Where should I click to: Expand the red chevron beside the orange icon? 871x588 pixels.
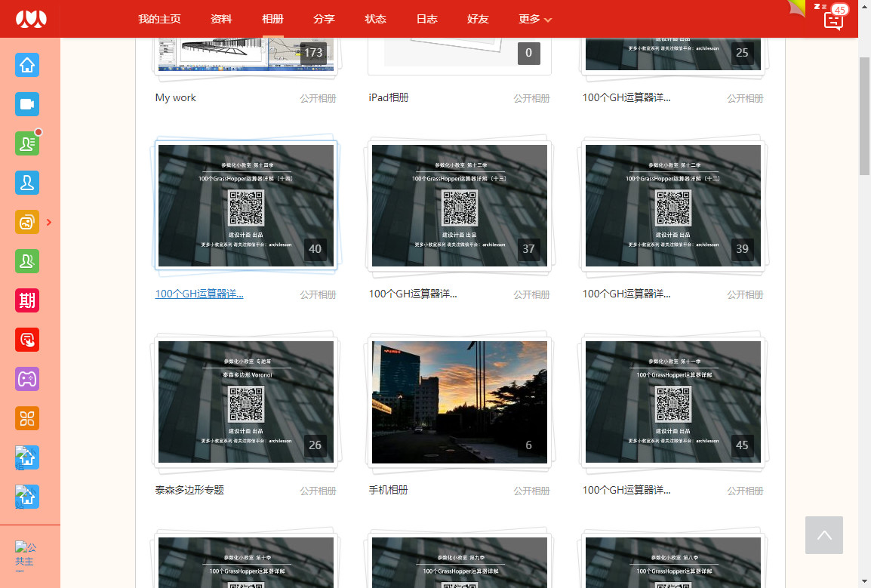click(50, 223)
